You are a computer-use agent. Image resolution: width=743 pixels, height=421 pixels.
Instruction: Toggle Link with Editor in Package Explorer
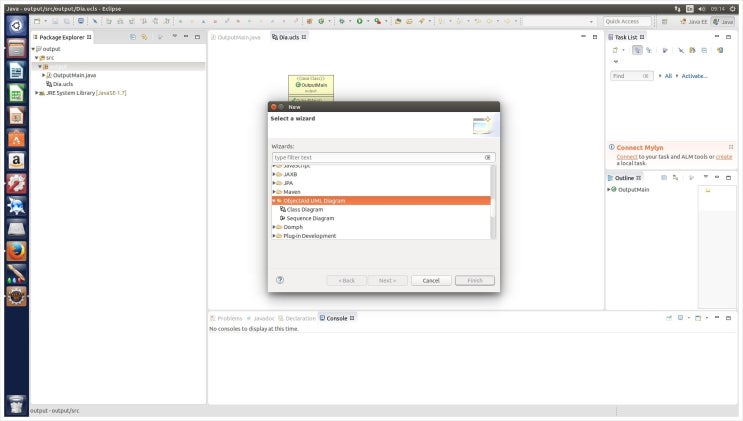144,37
